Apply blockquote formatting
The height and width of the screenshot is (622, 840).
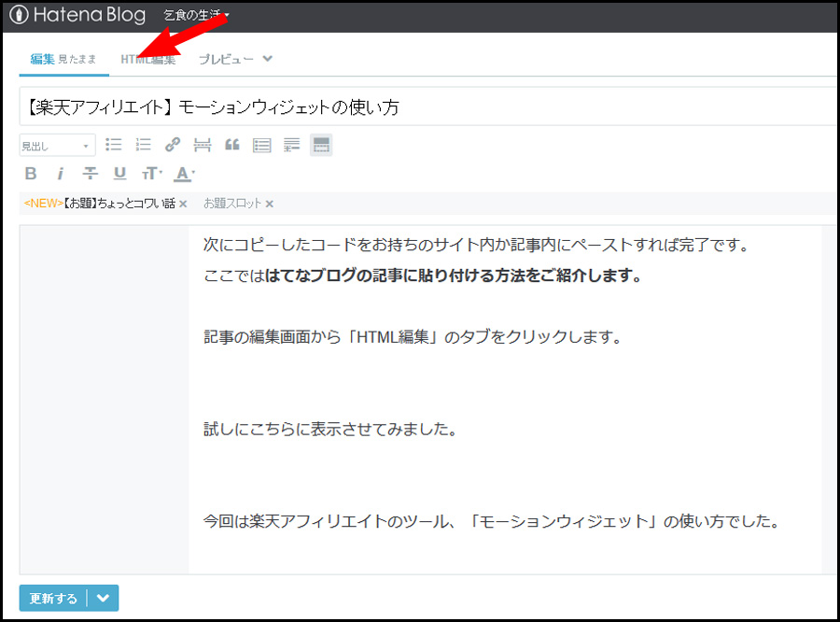[232, 145]
